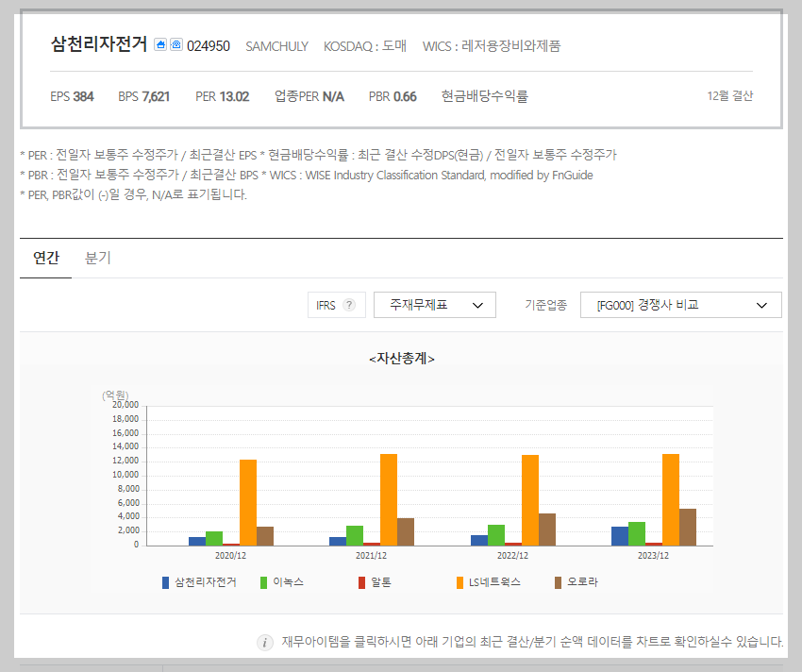This screenshot has width=802, height=672.
Task: Click the IFRS button
Action: pyautogui.click(x=337, y=305)
